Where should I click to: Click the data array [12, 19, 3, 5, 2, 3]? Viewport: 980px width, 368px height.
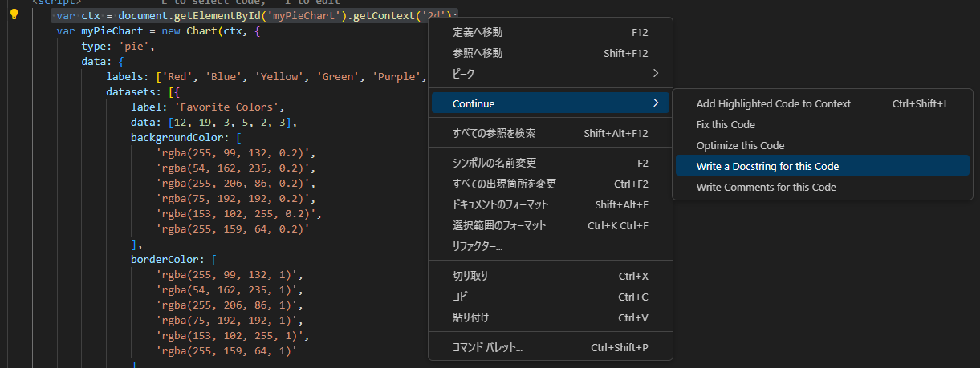pos(233,123)
